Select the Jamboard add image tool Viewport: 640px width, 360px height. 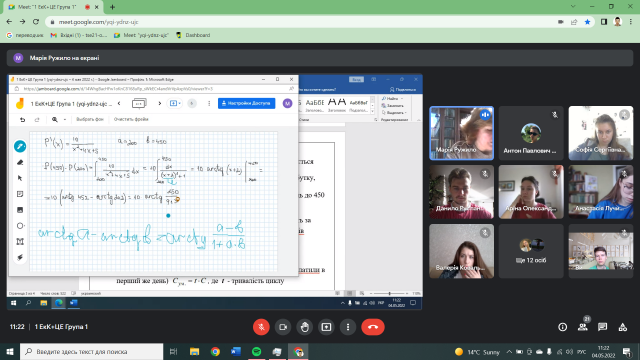click(x=20, y=210)
